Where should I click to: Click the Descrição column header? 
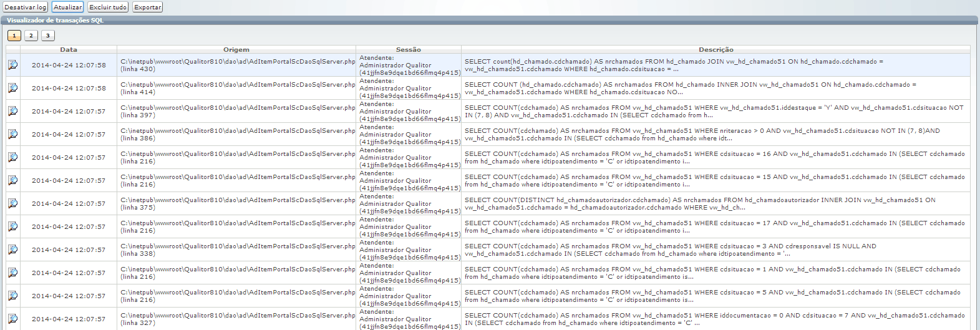coord(716,49)
